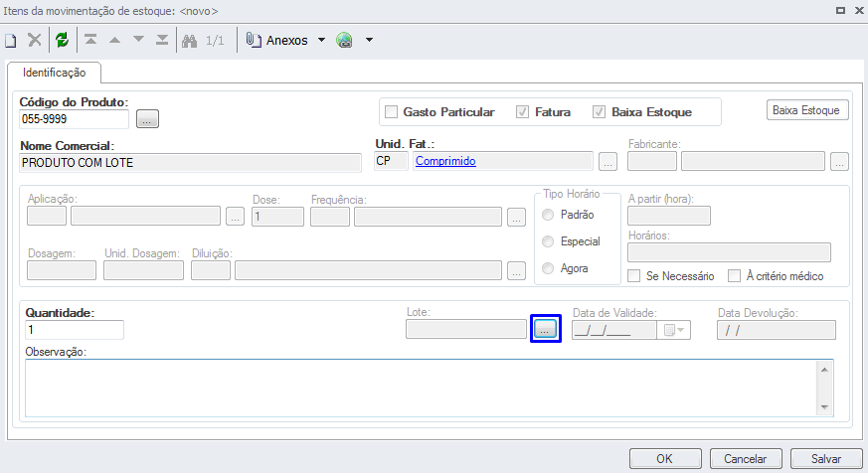The image size is (868, 473).
Task: Click the OK button
Action: coord(665,459)
